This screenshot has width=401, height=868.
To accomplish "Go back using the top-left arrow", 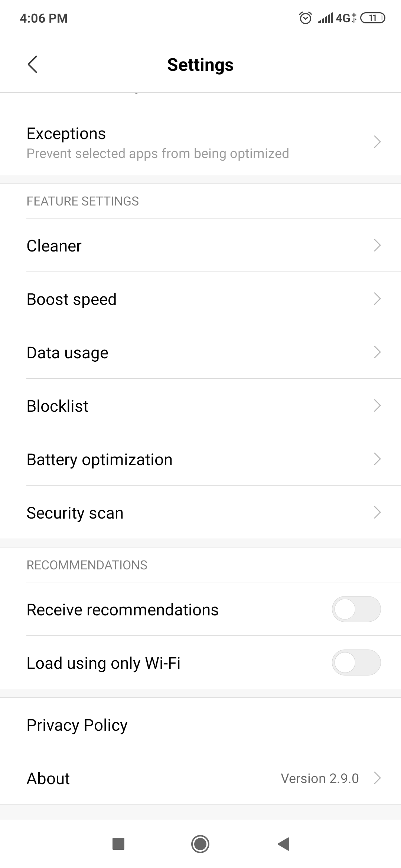I will tap(33, 65).
